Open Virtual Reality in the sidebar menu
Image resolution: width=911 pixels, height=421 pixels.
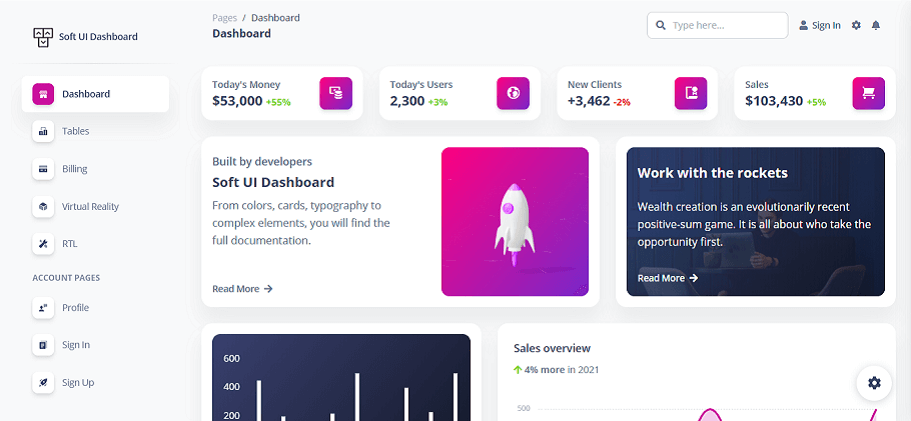click(x=95, y=207)
